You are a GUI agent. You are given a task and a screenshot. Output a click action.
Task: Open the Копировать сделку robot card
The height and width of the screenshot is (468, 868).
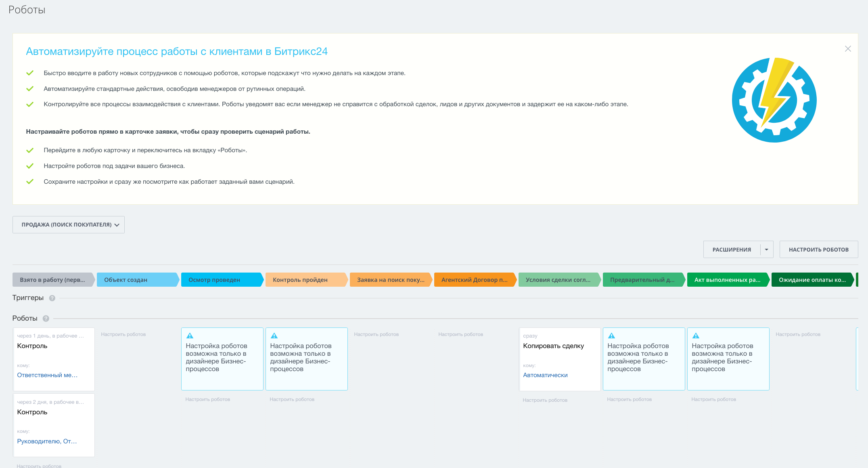tap(553, 346)
